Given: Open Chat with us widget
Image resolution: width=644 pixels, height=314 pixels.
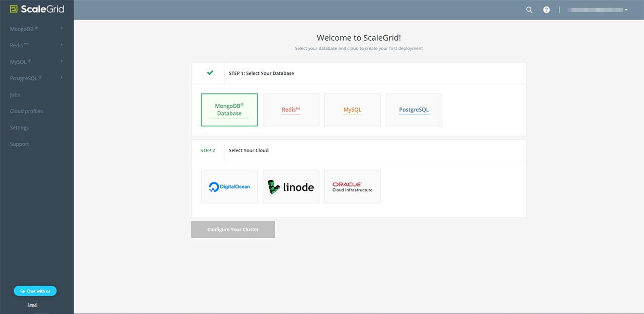Looking at the screenshot, I should 35,291.
